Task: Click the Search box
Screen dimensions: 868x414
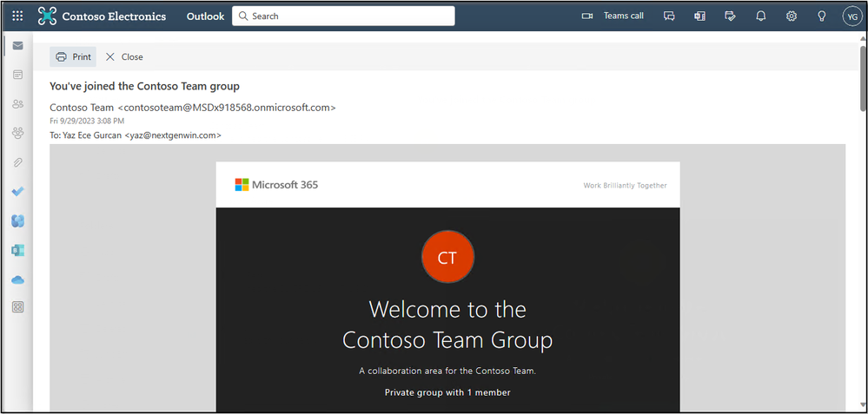Action: click(x=343, y=16)
